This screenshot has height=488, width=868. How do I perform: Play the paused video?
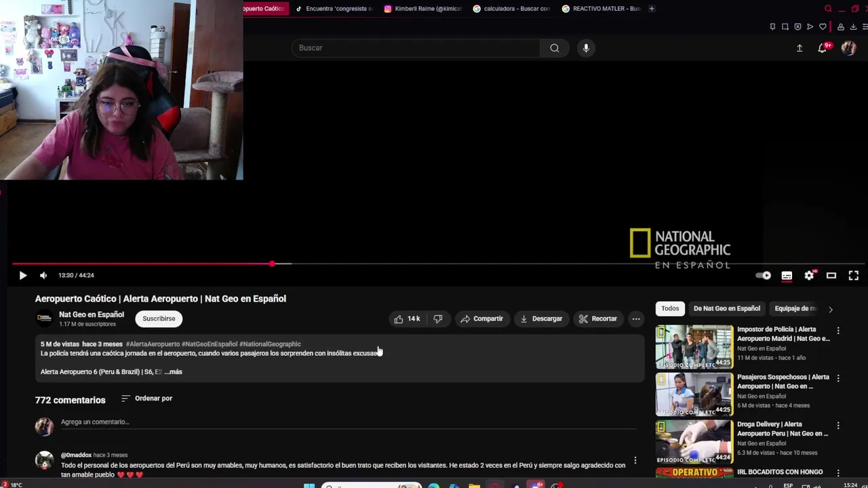click(x=22, y=275)
